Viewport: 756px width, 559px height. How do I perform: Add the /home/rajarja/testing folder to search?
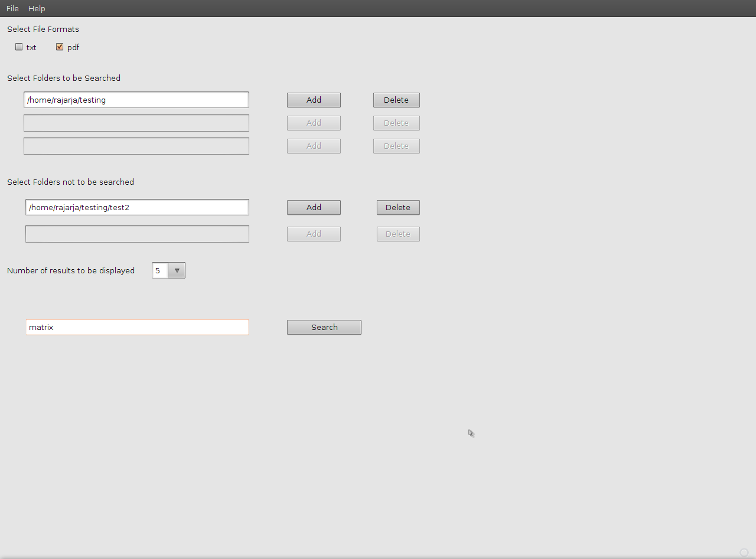click(313, 100)
